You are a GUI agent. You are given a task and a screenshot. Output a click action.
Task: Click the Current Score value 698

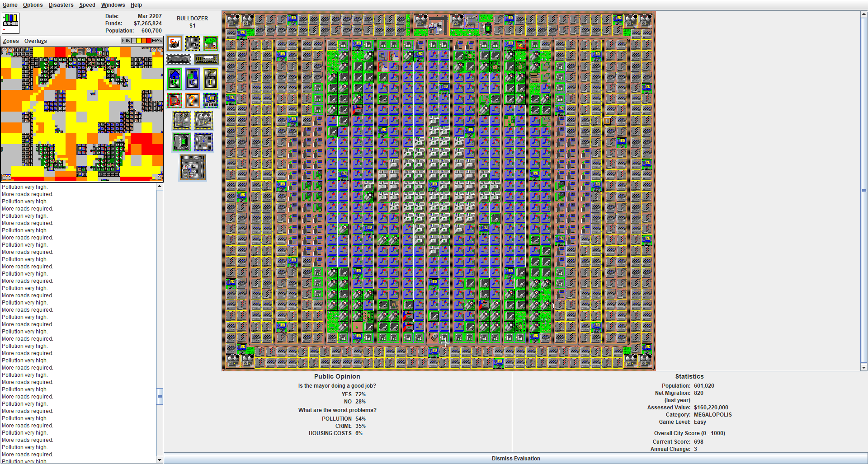698,442
